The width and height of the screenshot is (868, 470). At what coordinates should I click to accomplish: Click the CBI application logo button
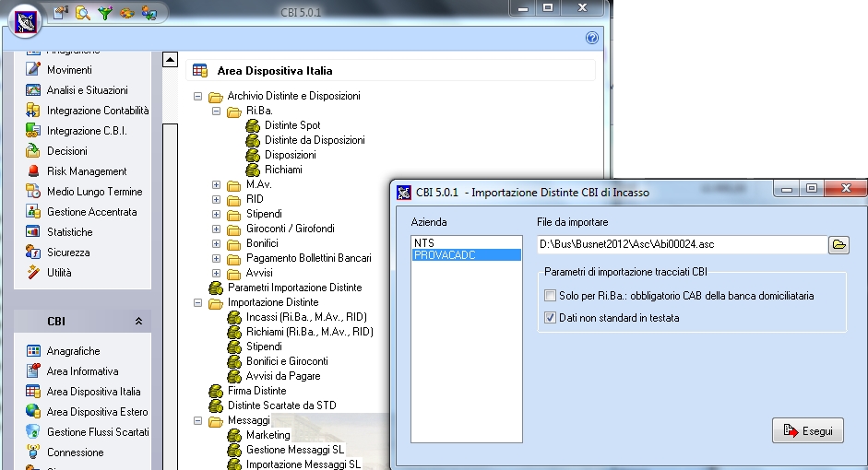26,21
